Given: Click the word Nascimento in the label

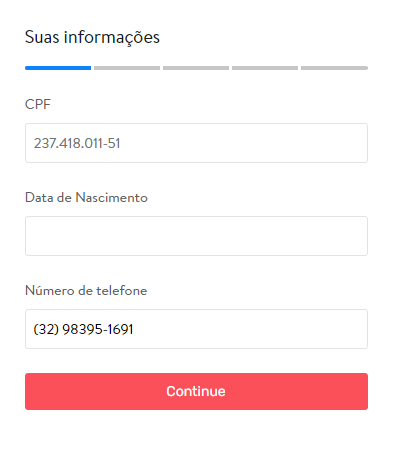Looking at the screenshot, I should (x=112, y=197).
